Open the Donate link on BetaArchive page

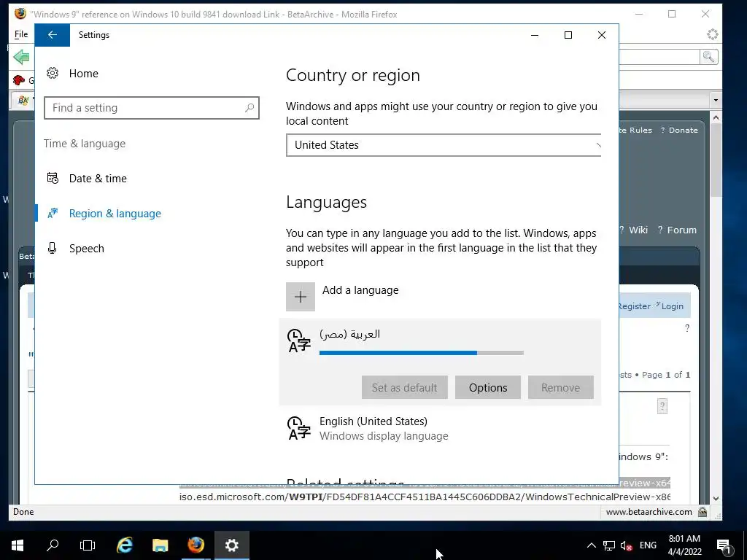click(x=683, y=130)
